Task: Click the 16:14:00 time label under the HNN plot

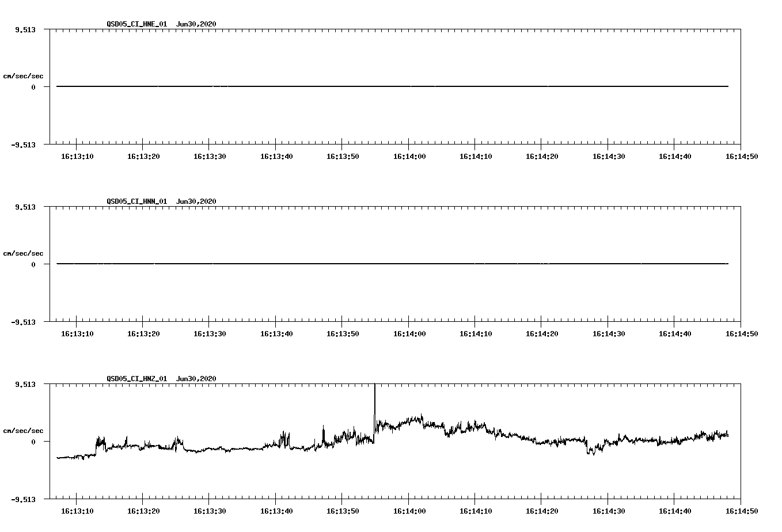Action: 409,333
